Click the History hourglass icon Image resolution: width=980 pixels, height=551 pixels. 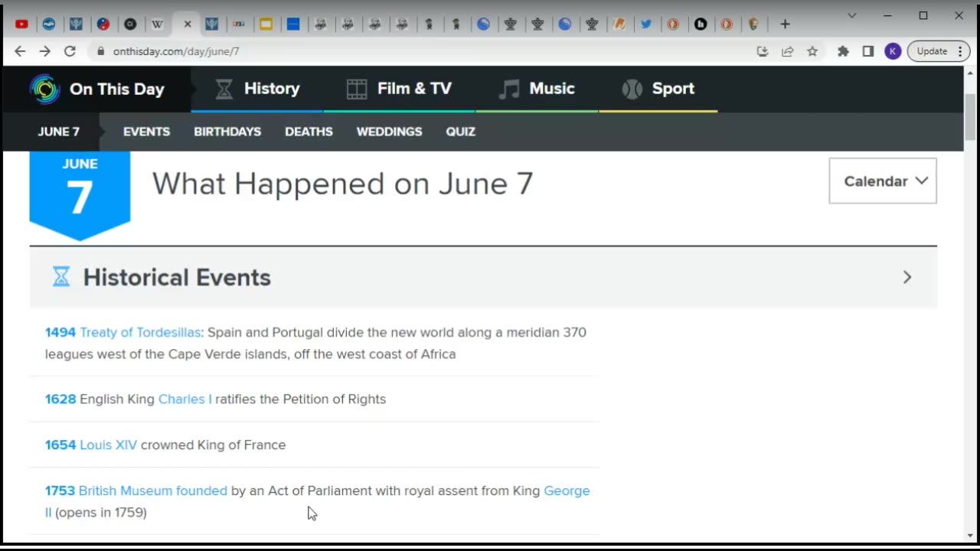click(x=224, y=89)
